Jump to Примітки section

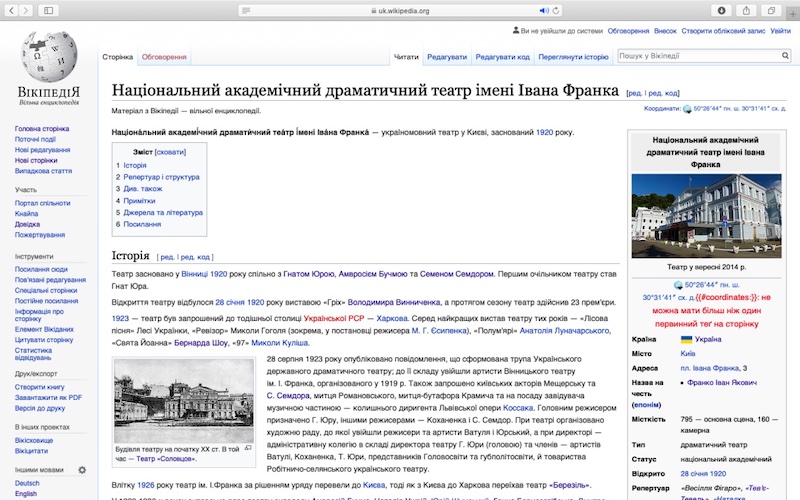139,201
